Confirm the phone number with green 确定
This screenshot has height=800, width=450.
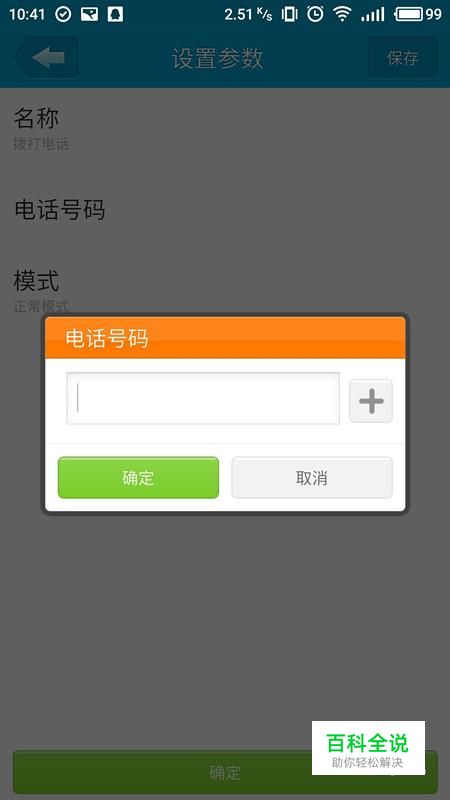point(138,478)
